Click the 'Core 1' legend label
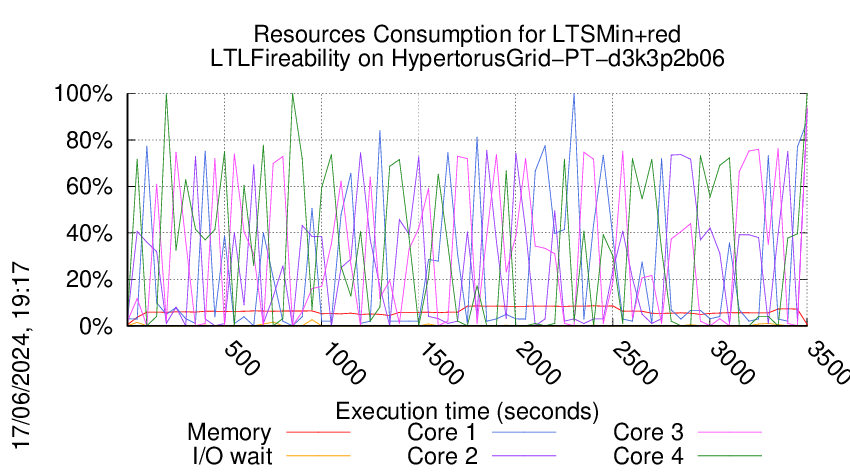850x475 pixels. click(x=442, y=433)
